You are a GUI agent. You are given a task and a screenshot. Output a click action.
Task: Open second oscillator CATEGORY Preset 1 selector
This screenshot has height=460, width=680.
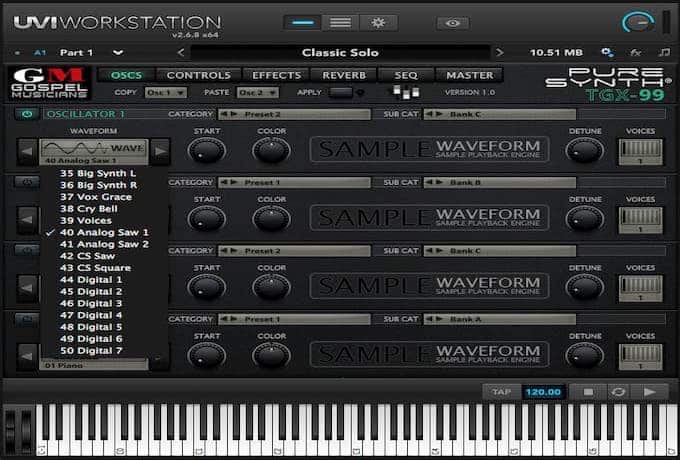click(294, 183)
